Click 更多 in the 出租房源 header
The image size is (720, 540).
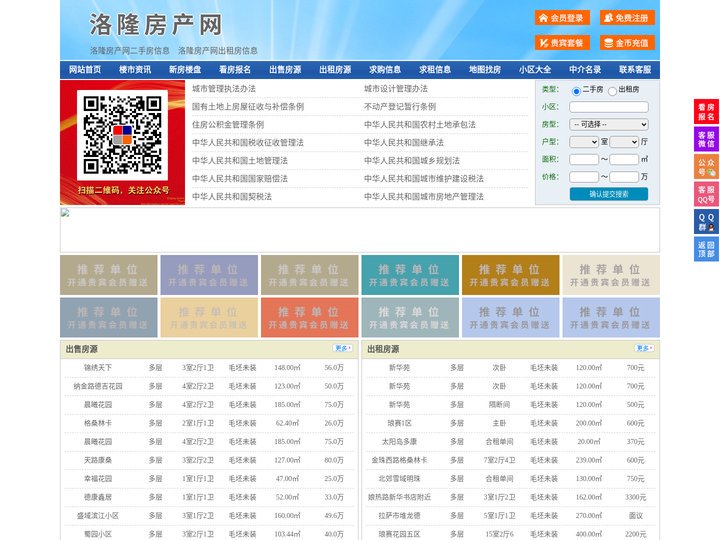tap(645, 349)
